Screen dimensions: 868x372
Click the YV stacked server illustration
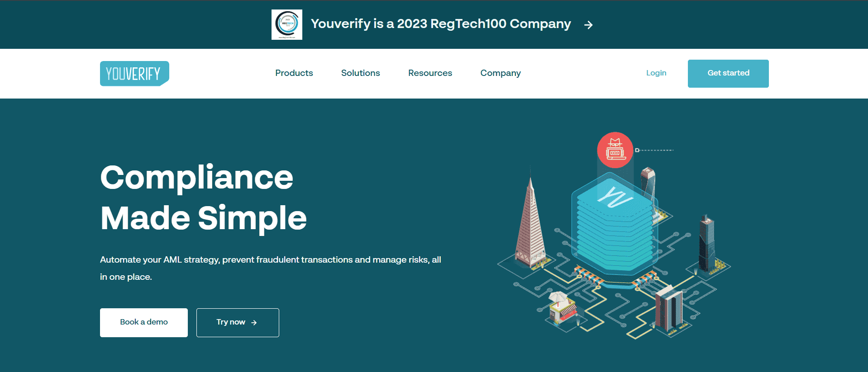615,225
